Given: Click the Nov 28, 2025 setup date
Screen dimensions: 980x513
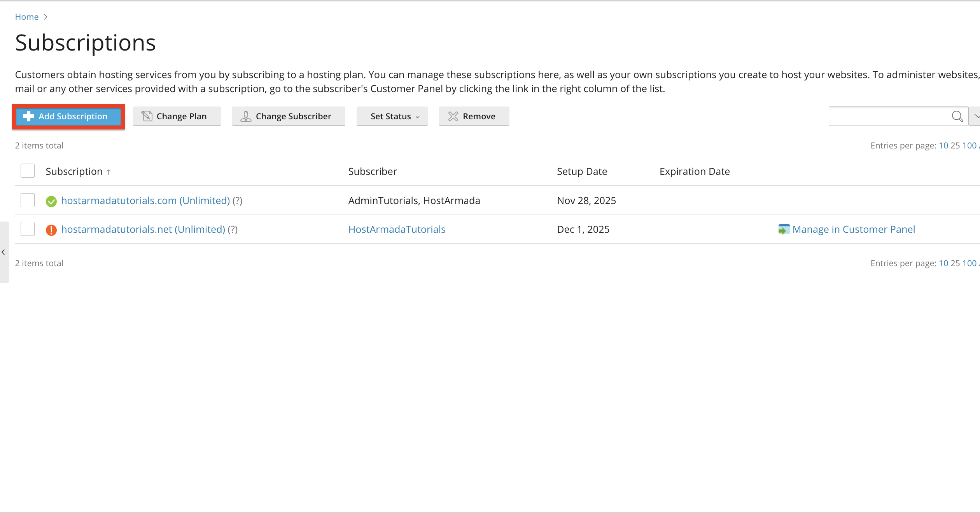Looking at the screenshot, I should point(586,201).
